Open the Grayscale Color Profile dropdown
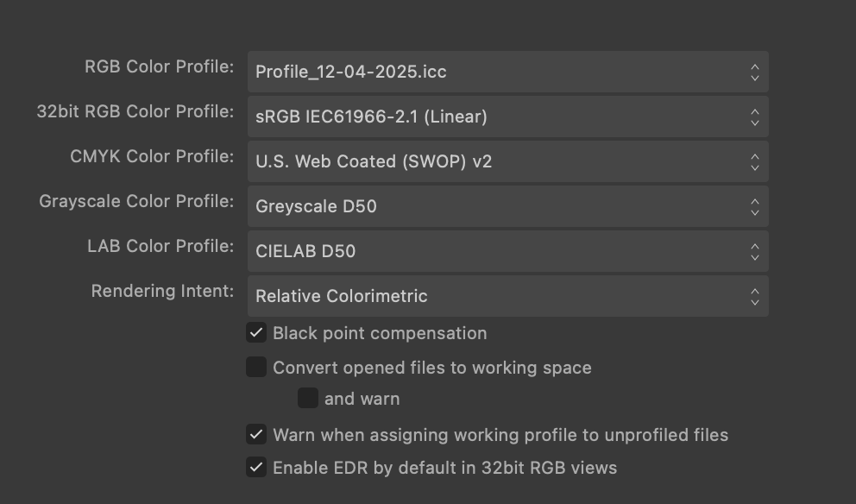Viewport: 856px width, 504px height. tap(508, 206)
